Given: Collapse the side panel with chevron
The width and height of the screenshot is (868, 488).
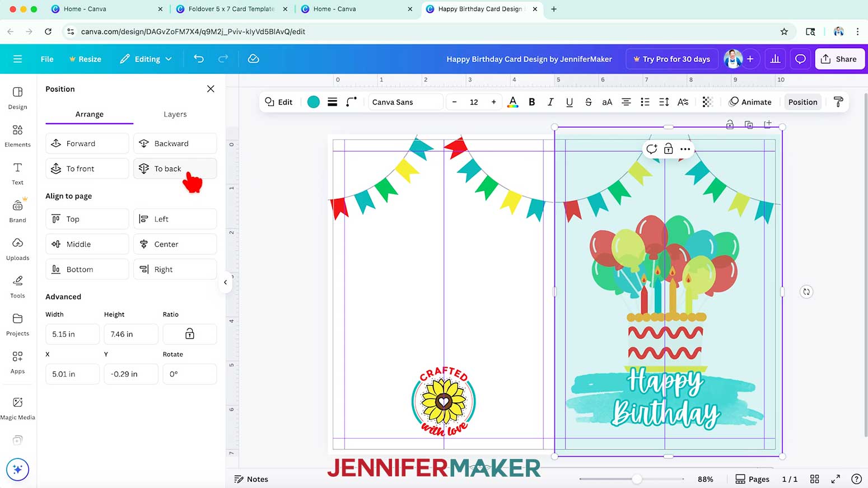Looking at the screenshot, I should coord(225,282).
